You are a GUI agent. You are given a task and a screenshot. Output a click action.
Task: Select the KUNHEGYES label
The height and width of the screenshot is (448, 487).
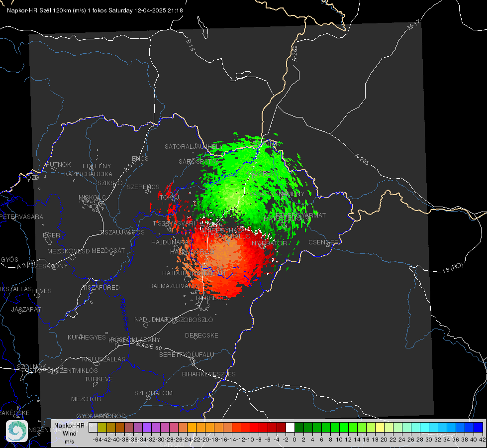[87, 337]
